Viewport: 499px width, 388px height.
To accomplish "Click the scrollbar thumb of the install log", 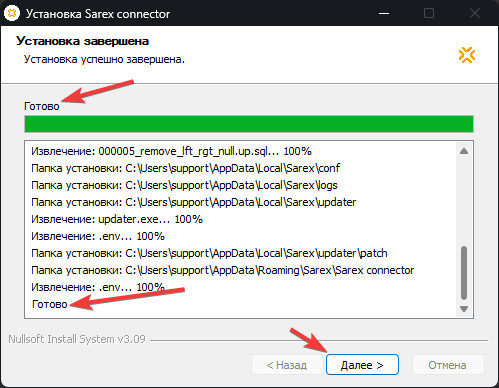I will (x=464, y=273).
